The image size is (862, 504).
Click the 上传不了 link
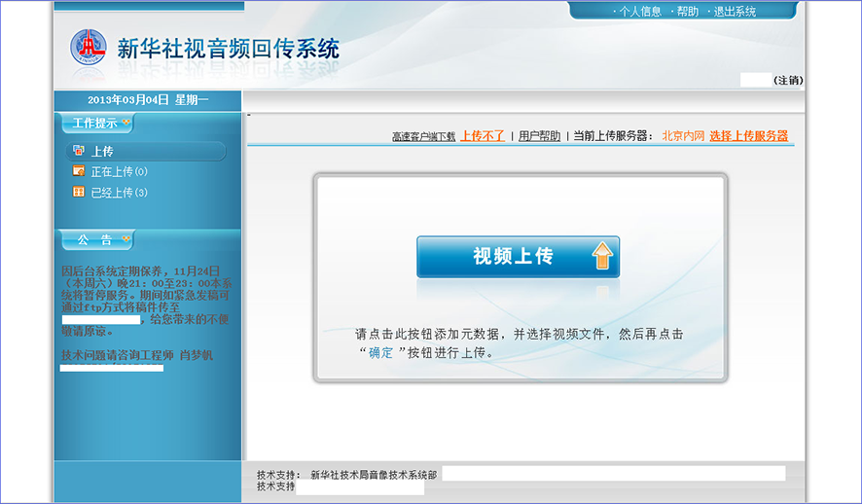click(x=483, y=136)
